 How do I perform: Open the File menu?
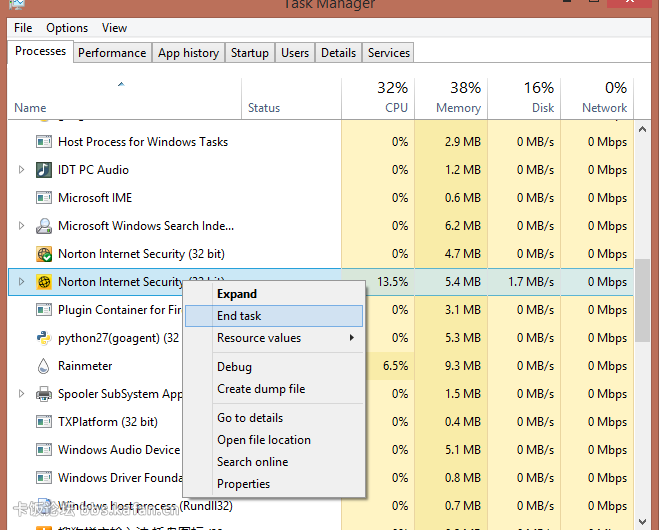pyautogui.click(x=23, y=28)
